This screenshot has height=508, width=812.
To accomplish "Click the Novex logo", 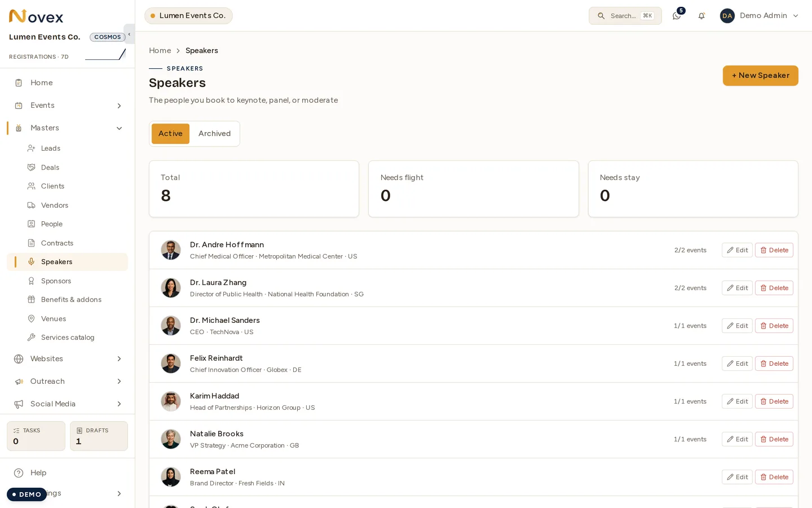I will point(36,16).
